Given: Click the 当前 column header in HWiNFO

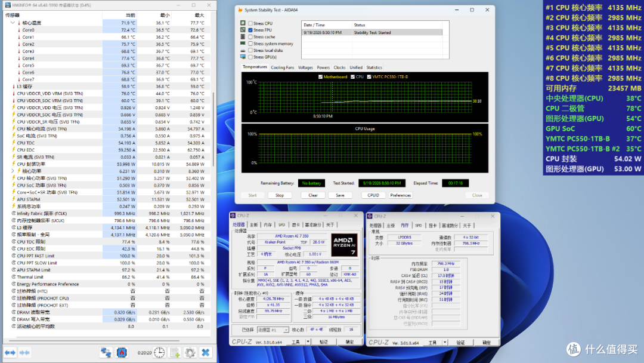Looking at the screenshot, I should click(x=119, y=15).
